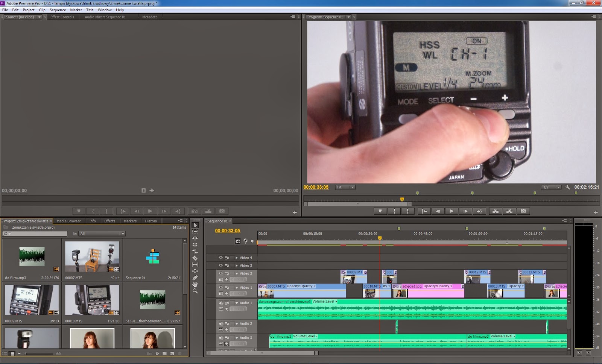Toggle the timeline Snap magnet icon

tap(237, 241)
